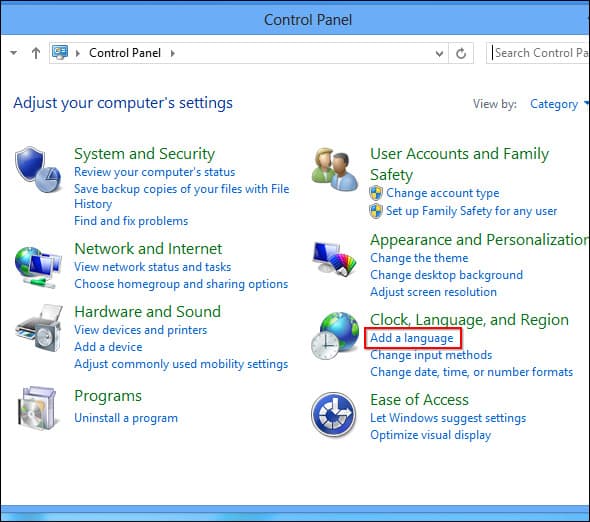
Task: Click the User Accounts people icon
Action: coord(335,169)
